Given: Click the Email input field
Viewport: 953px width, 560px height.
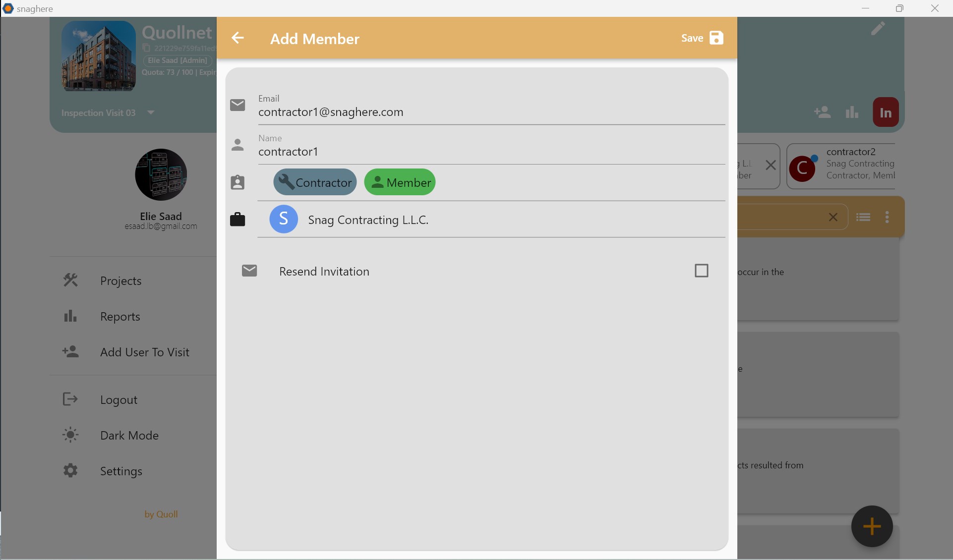Looking at the screenshot, I should (x=491, y=112).
